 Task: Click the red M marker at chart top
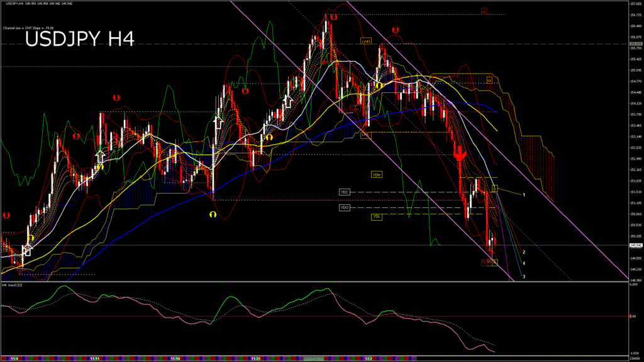484,11
